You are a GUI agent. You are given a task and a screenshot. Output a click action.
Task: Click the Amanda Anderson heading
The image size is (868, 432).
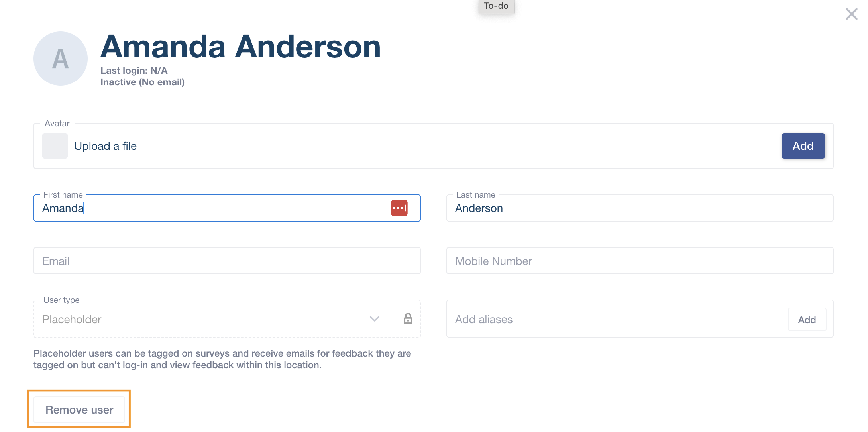click(x=241, y=47)
